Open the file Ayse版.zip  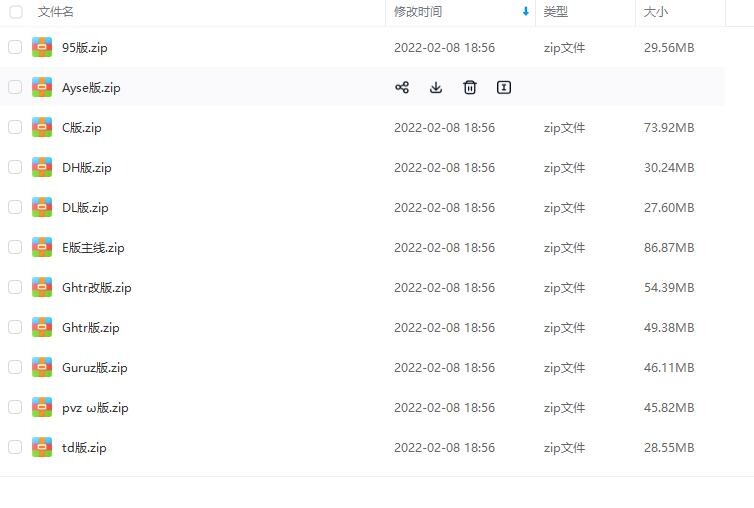pyautogui.click(x=91, y=88)
